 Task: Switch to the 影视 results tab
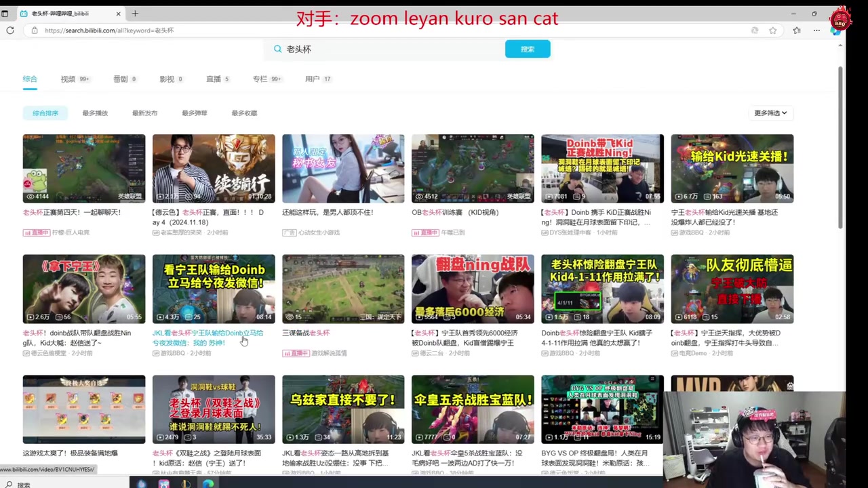pos(171,79)
